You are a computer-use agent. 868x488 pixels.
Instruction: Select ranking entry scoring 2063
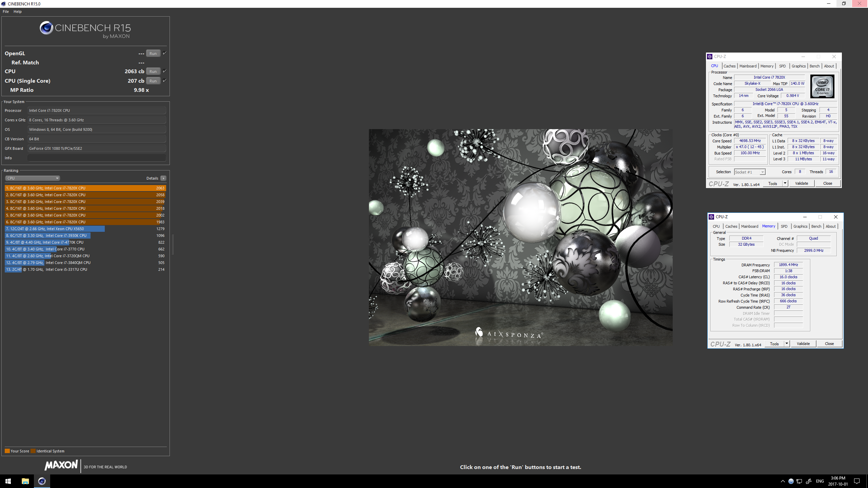(85, 188)
